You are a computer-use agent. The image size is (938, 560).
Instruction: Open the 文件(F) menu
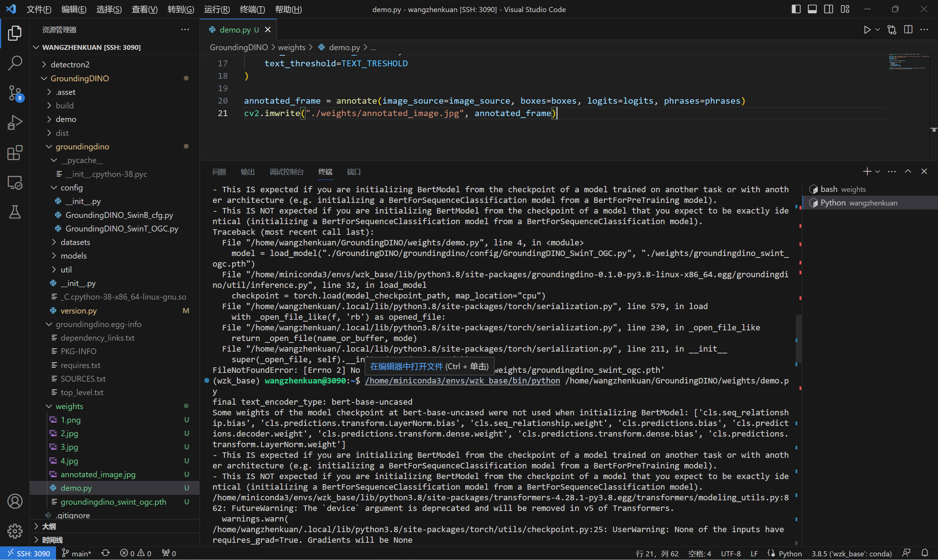click(39, 9)
